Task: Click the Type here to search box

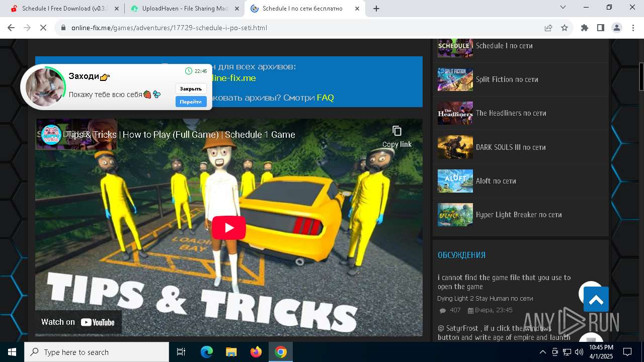Action: (97, 352)
